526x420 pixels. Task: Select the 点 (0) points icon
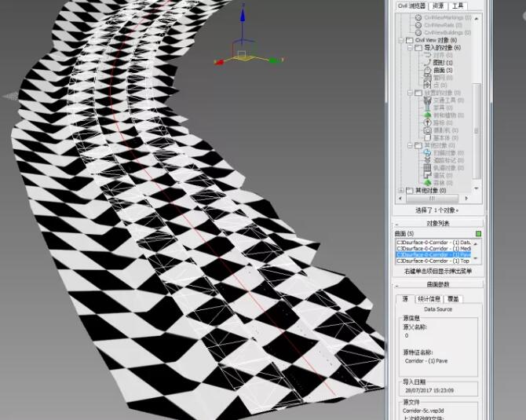427,85
